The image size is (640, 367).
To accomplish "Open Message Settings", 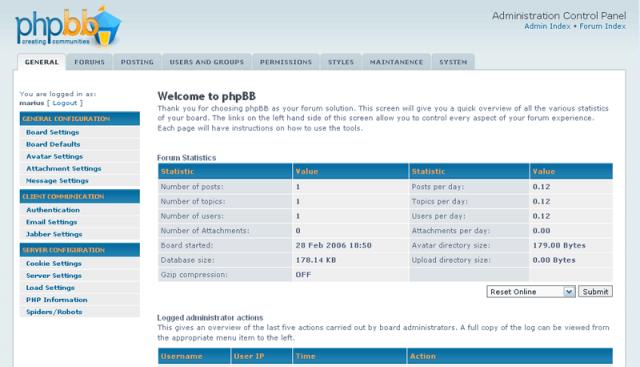I will pos(57,180).
